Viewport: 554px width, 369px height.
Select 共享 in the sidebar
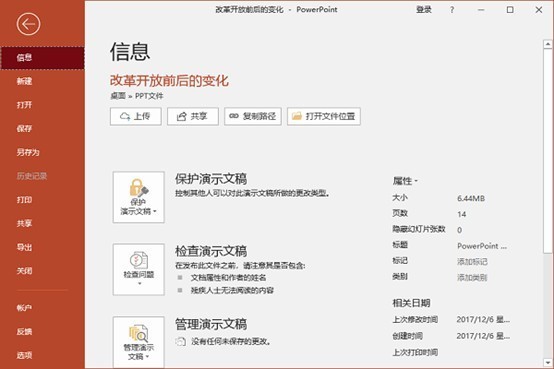(42, 223)
